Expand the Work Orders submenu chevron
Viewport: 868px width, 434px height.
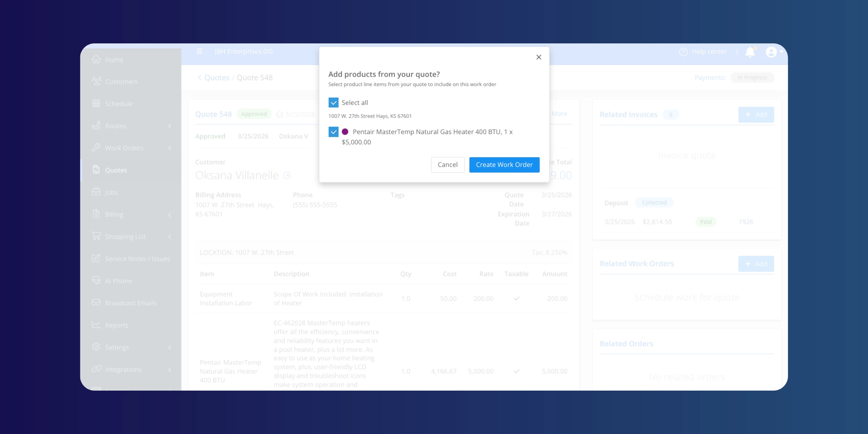(170, 148)
